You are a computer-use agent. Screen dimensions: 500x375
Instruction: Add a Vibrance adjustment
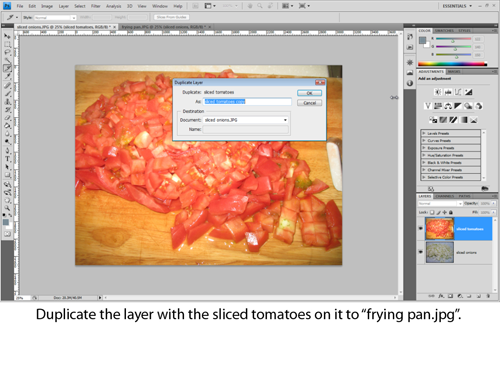click(x=428, y=106)
